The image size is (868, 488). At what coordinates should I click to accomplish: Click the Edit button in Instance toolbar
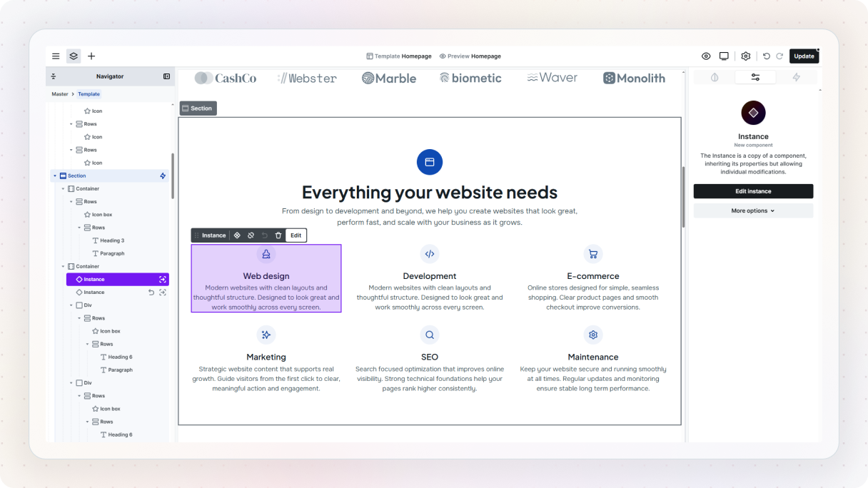(x=296, y=235)
